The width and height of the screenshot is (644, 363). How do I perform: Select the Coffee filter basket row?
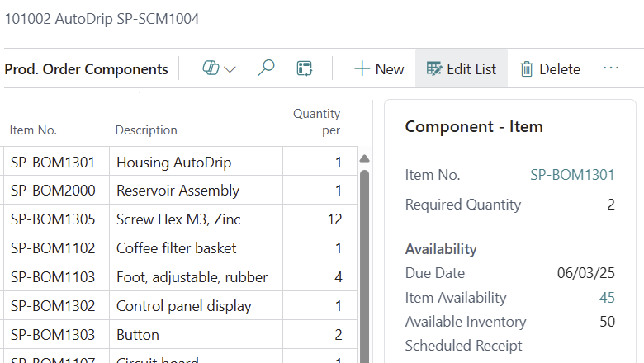coord(177,248)
